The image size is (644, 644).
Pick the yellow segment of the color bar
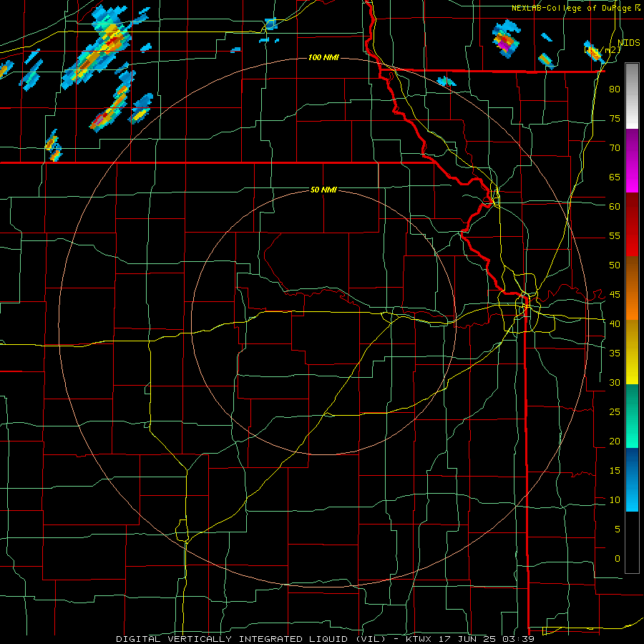click(632, 352)
